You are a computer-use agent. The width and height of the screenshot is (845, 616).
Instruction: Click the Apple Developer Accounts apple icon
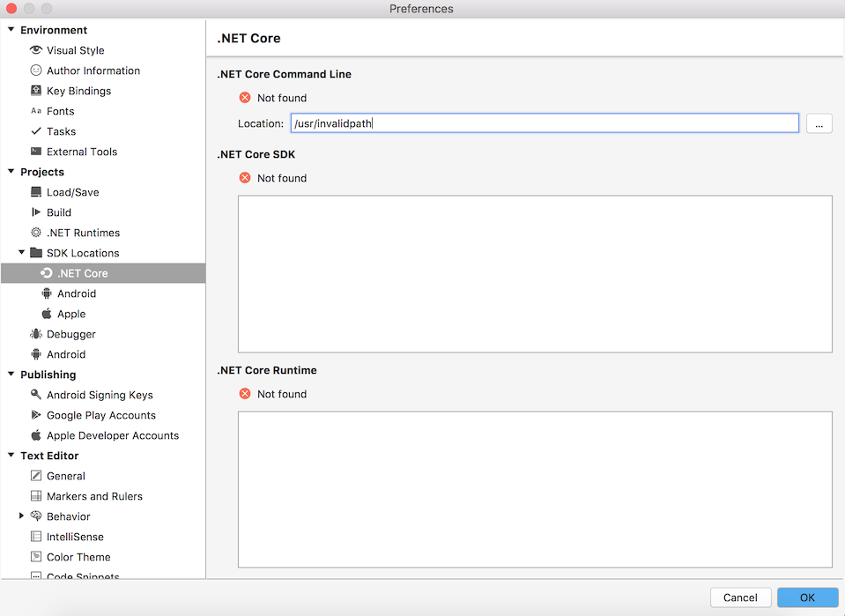point(36,435)
